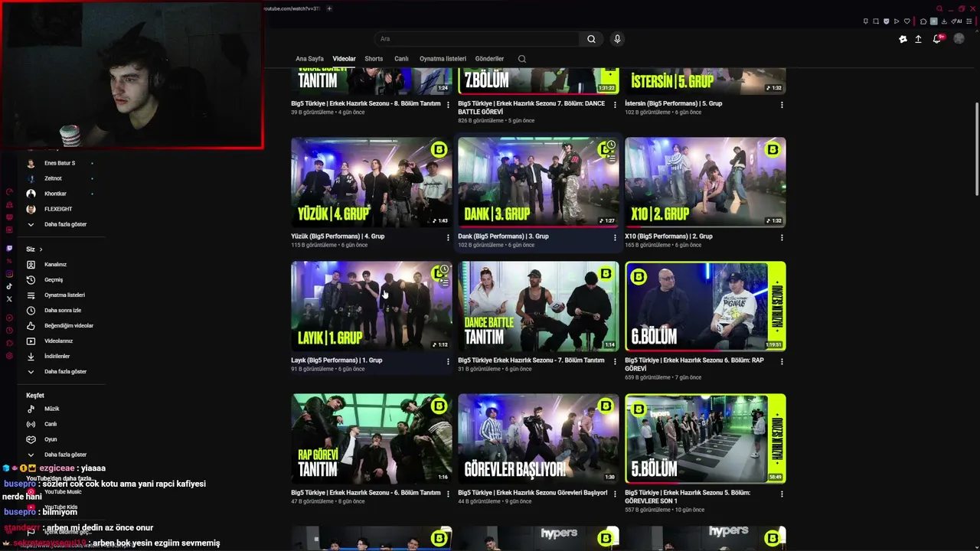The width and height of the screenshot is (980, 551).
Task: Play the GÖREVLER BAŞLIYOR! video thumbnail
Action: click(538, 439)
